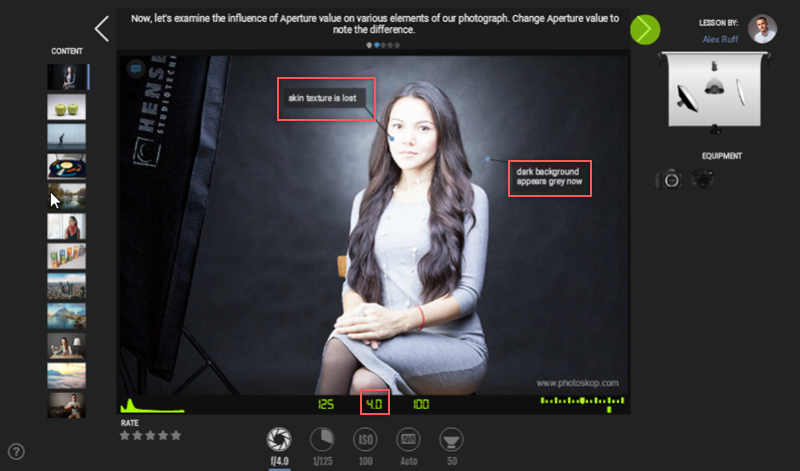Open the woman with red scarf thumbnail
The height and width of the screenshot is (471, 800).
point(67,227)
